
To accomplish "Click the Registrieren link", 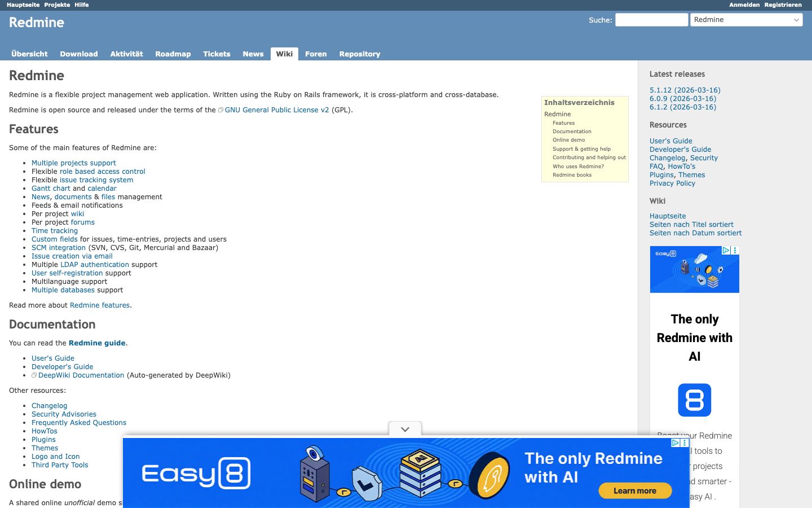I will point(783,5).
